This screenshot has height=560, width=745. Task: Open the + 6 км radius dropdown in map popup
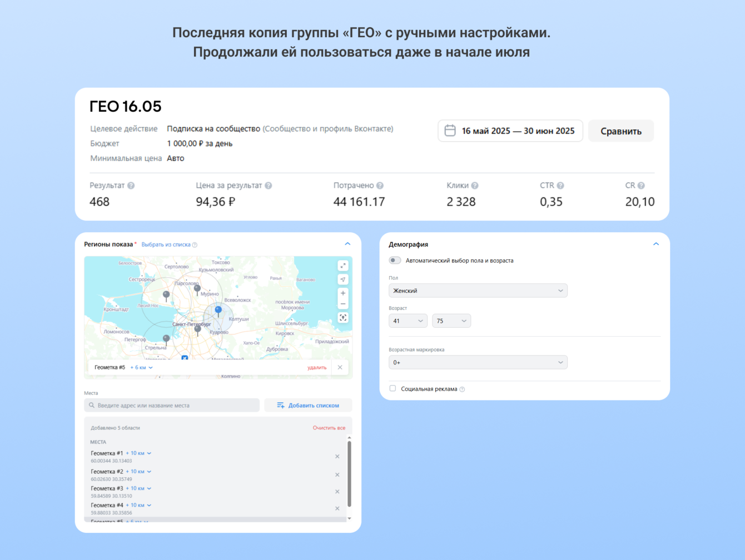click(142, 367)
